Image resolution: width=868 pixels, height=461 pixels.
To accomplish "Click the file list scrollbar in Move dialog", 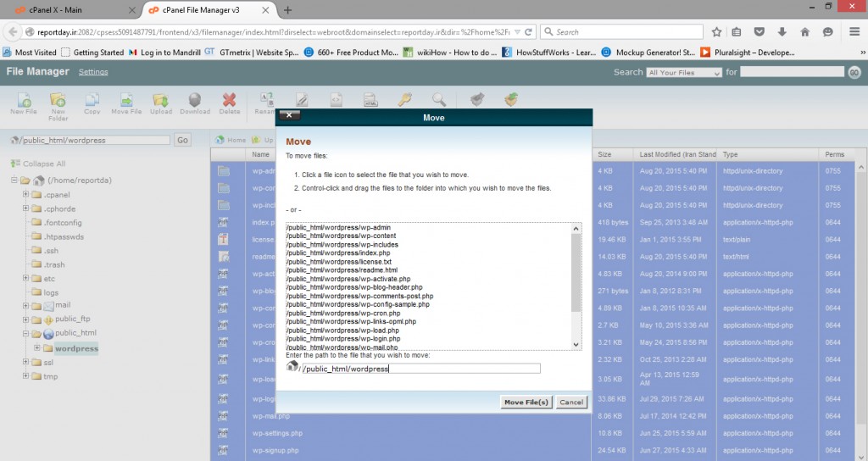I will [576, 286].
